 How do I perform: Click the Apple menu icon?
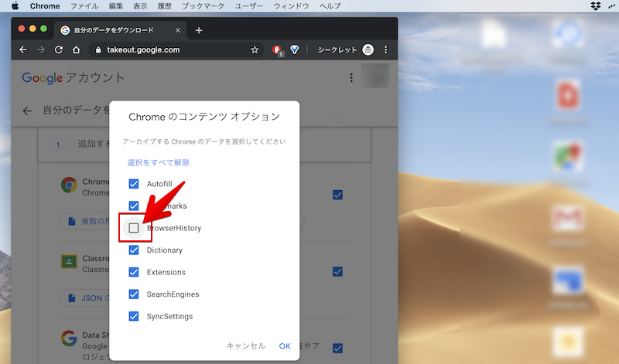click(x=15, y=6)
